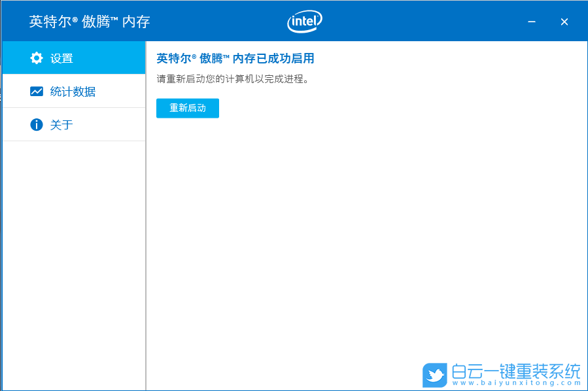Click the gear icon on the highlighted sidebar entry
This screenshot has height=391, width=588.
click(37, 58)
